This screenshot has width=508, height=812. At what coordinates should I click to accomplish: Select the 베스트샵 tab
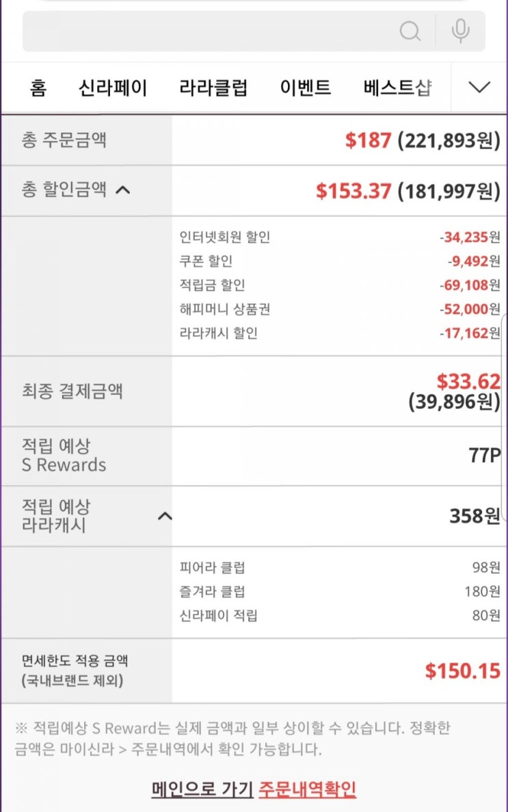pos(397,88)
